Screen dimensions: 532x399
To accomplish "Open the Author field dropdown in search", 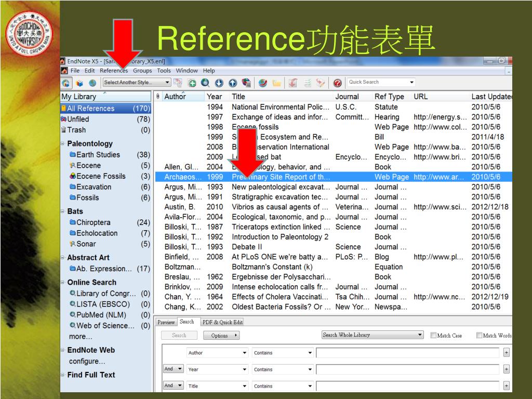I will click(217, 353).
